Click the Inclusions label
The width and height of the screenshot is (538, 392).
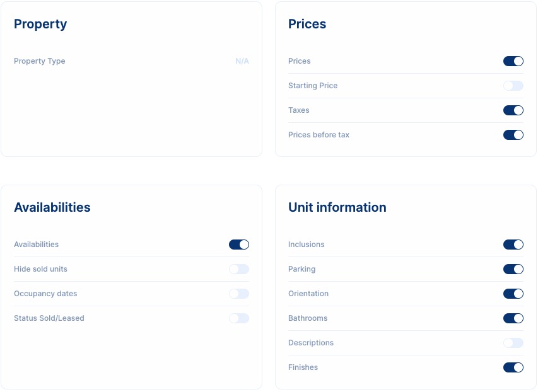[x=307, y=245]
